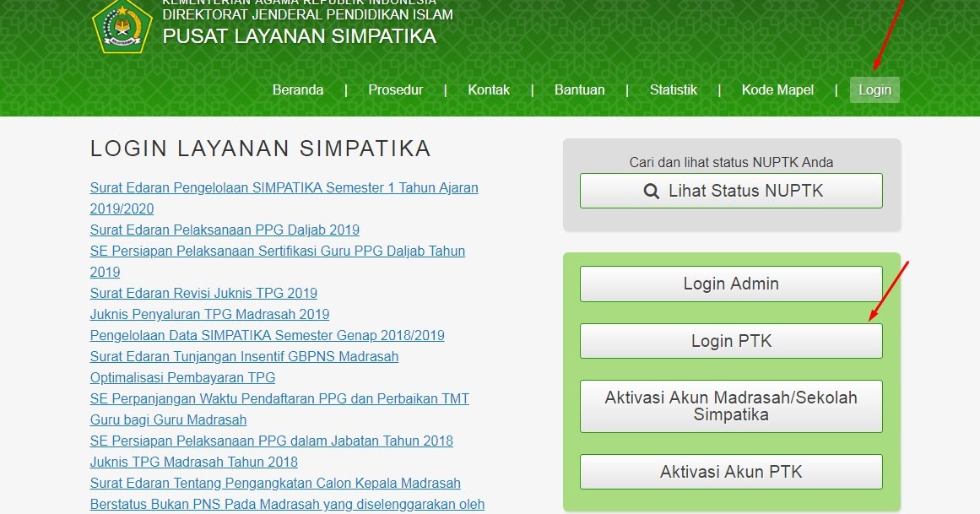Open the Kontak section
Screen dimensions: 980x514
point(489,89)
